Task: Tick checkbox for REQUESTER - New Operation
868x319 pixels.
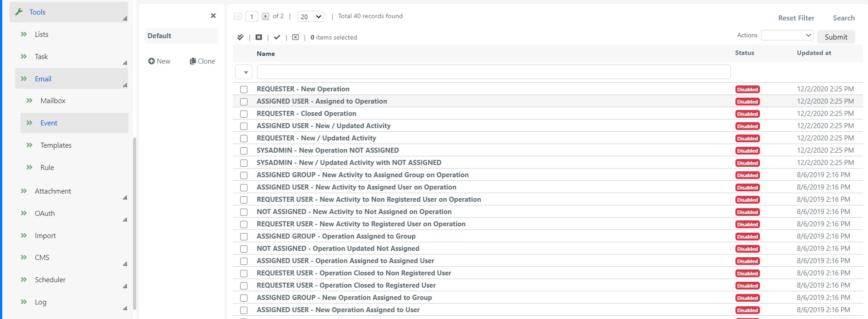Action: point(244,90)
